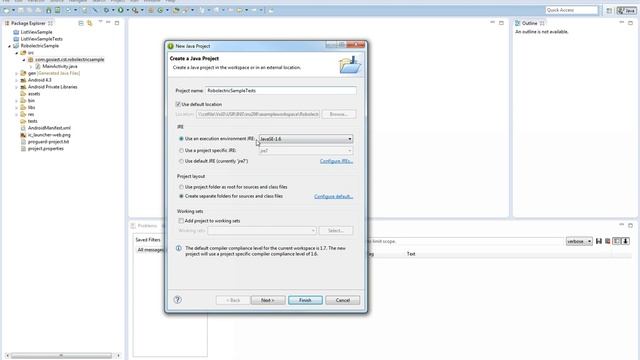Select AndroidManifest.xml file
The height and width of the screenshot is (360, 640).
pos(49,128)
